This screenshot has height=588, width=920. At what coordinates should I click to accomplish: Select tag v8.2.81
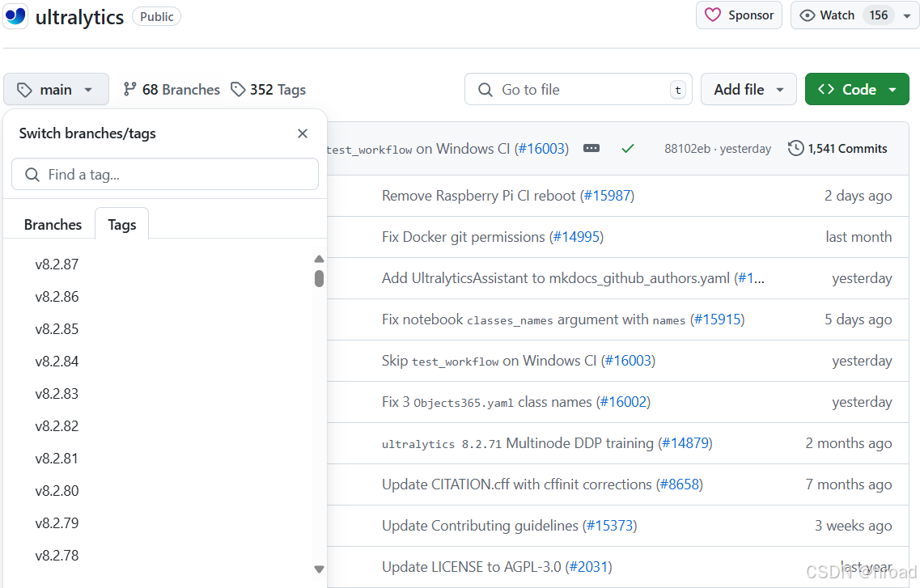point(57,459)
